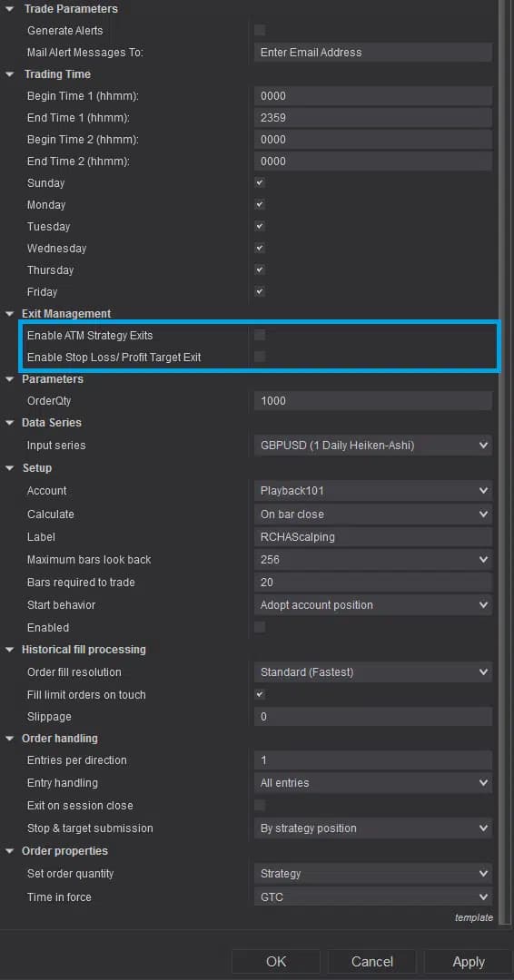Tick Enable Stop Loss/ Profit Target Exit
Image resolution: width=514 pixels, height=980 pixels.
(x=260, y=357)
